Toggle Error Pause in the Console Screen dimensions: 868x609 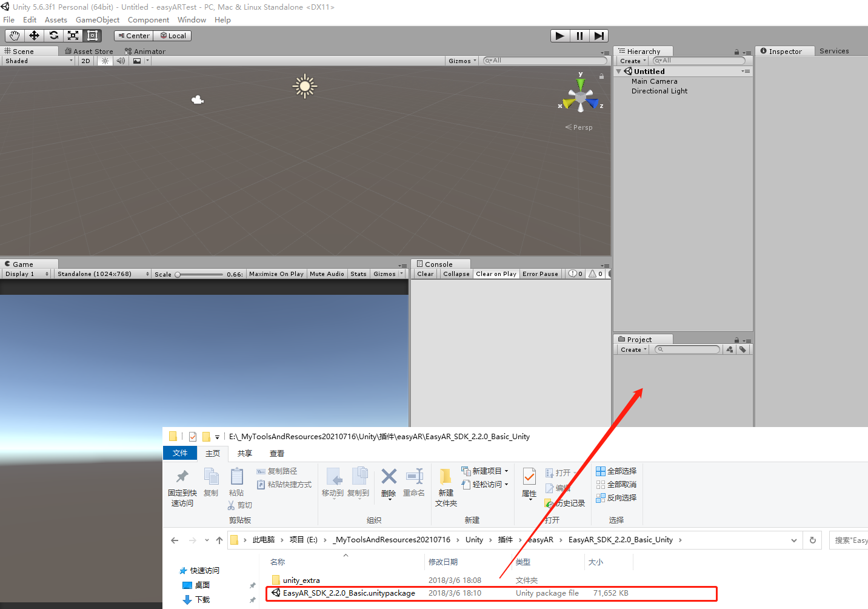click(539, 274)
